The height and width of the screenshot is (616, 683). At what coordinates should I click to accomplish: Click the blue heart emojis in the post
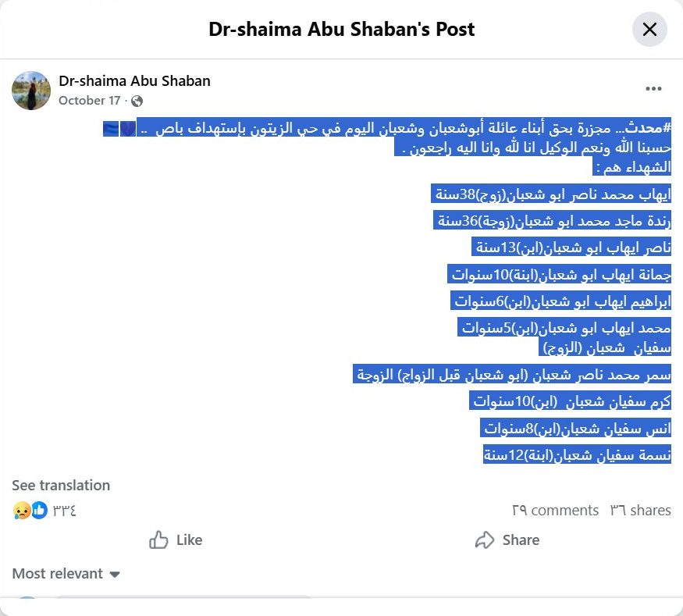click(x=119, y=129)
